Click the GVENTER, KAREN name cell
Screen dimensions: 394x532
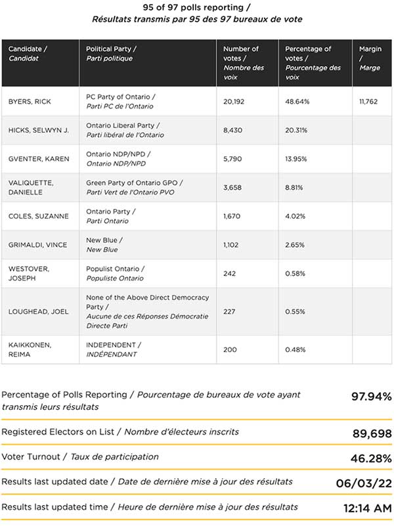click(x=40, y=159)
